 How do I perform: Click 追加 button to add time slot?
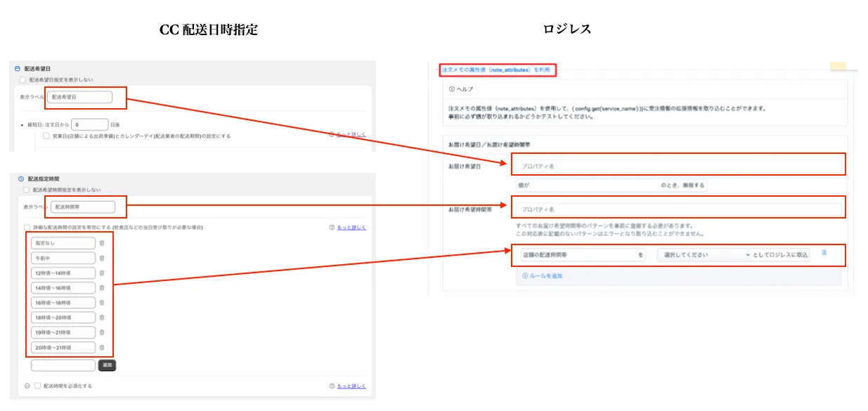point(107,365)
